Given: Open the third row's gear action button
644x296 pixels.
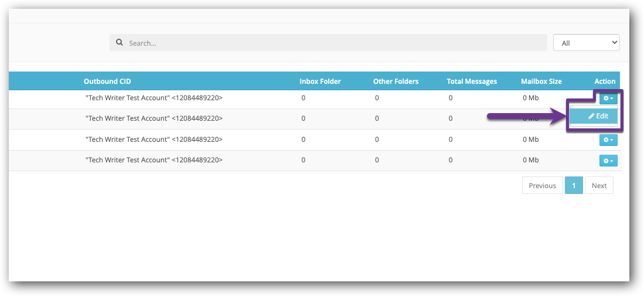Looking at the screenshot, I should (x=608, y=140).
